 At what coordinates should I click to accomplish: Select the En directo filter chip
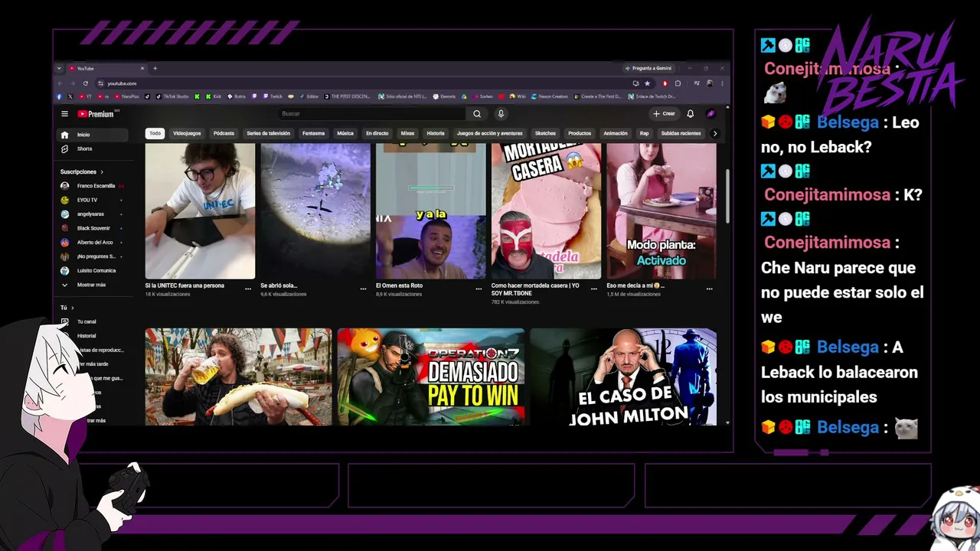pyautogui.click(x=377, y=133)
